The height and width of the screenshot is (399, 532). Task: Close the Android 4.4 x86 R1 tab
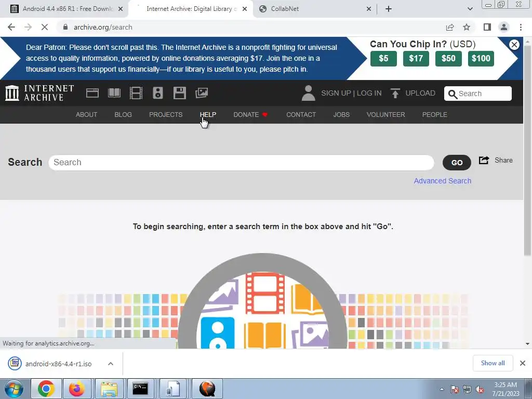coord(121,9)
